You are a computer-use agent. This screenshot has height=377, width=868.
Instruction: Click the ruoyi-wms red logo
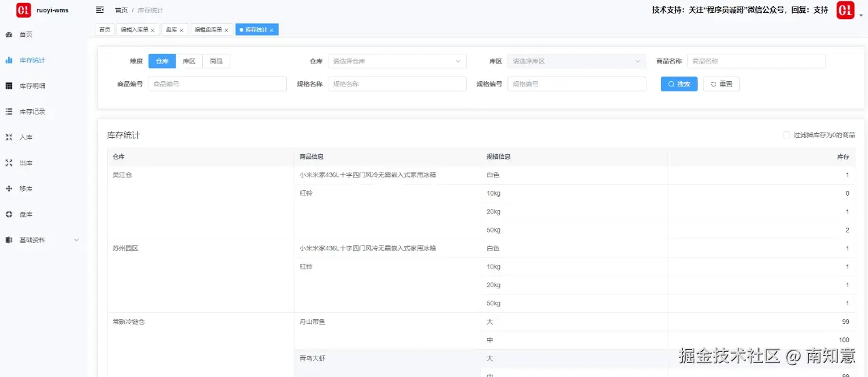click(24, 10)
